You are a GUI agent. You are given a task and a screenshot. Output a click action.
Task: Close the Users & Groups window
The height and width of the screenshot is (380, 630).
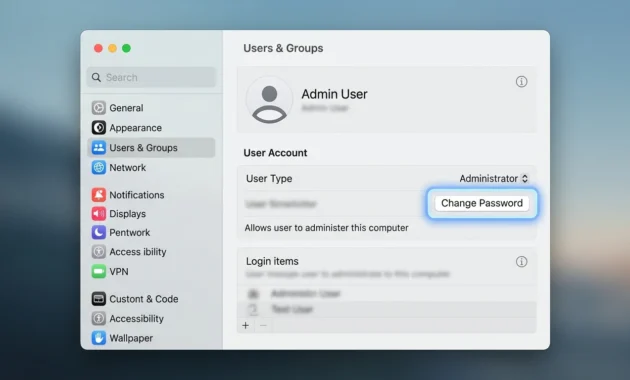tap(98, 48)
